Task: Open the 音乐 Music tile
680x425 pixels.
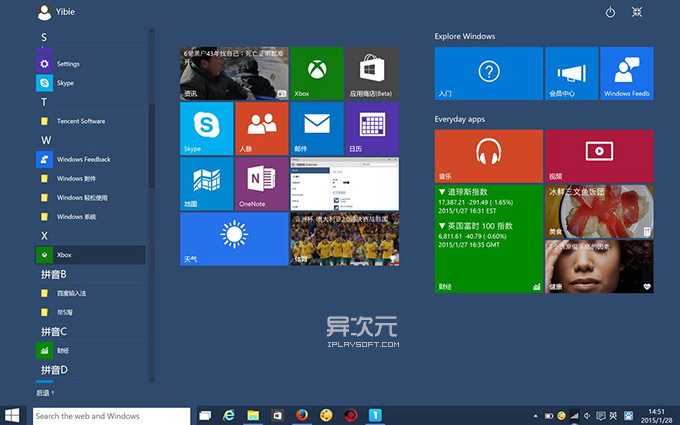Action: pos(489,156)
